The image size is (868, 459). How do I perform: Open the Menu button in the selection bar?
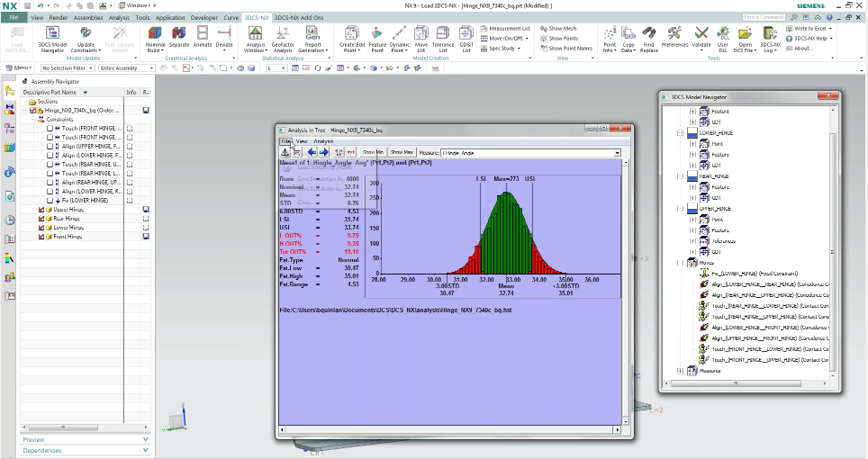click(19, 68)
